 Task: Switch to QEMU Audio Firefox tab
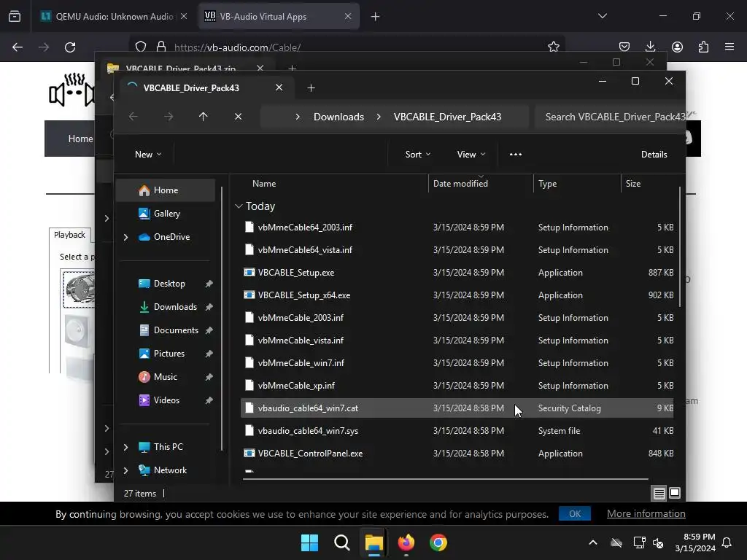click(x=115, y=16)
